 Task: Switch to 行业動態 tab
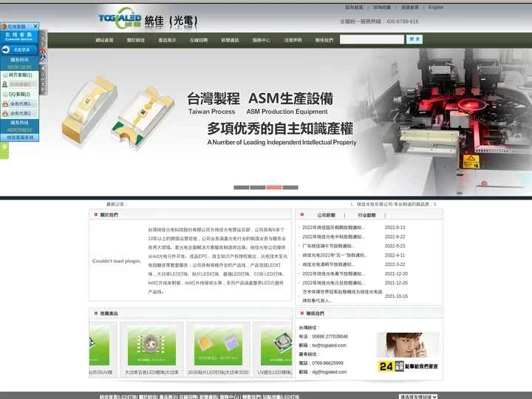(x=366, y=215)
